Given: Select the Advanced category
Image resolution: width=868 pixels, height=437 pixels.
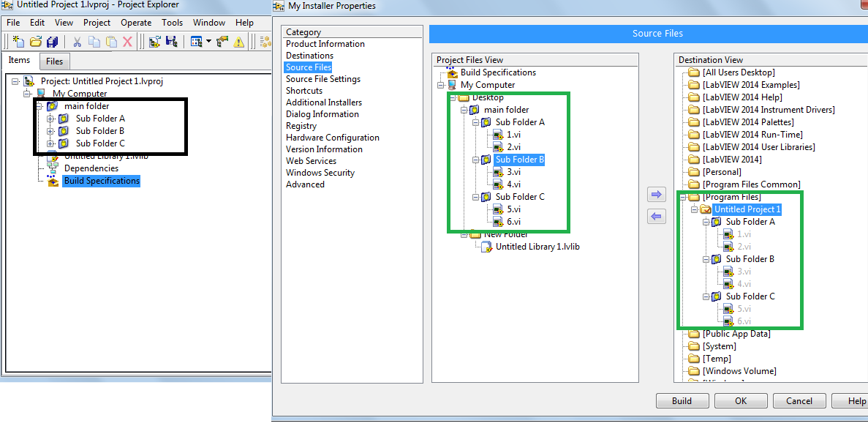Looking at the screenshot, I should point(305,184).
